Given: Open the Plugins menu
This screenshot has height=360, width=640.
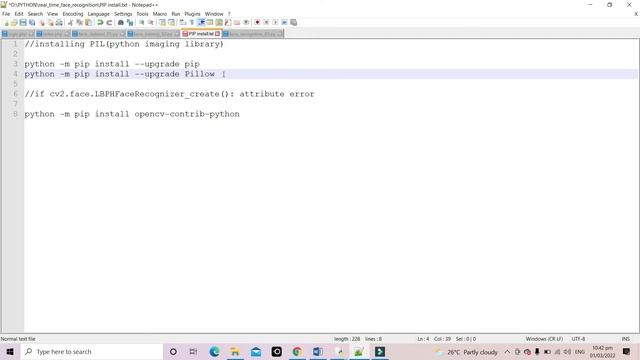Looking at the screenshot, I should pos(192,14).
